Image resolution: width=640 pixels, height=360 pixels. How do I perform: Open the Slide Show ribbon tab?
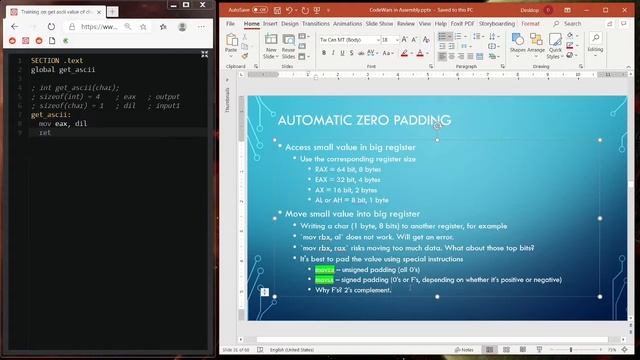click(379, 24)
